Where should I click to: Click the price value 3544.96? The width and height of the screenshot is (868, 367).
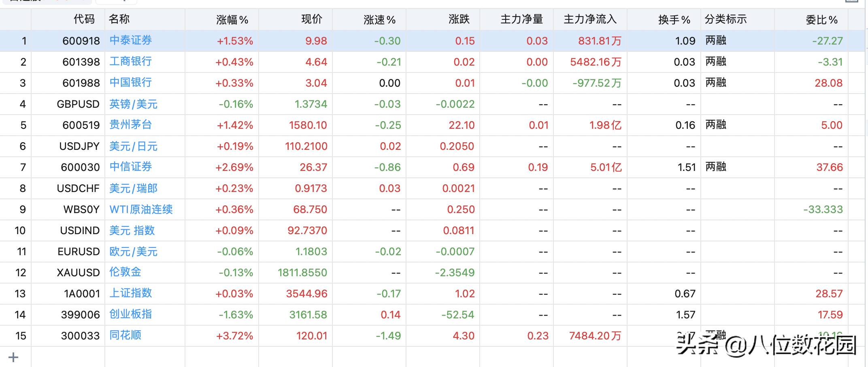coord(306,294)
